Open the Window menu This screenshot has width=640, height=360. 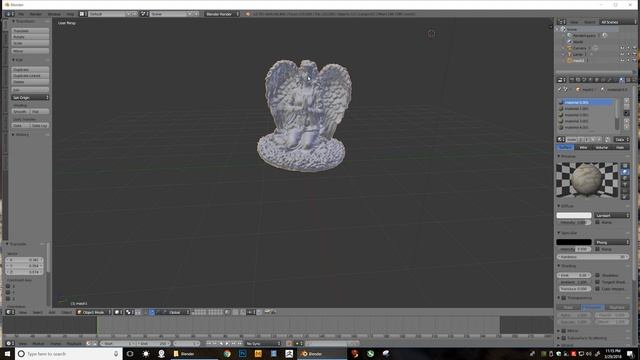coord(54,14)
